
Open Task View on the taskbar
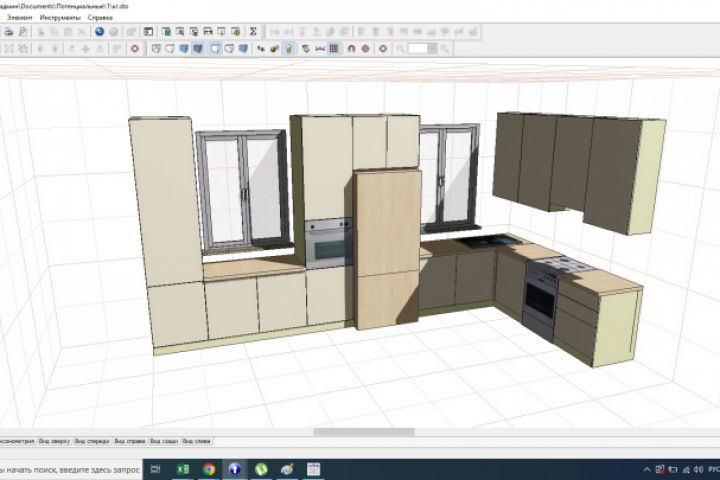[156, 469]
